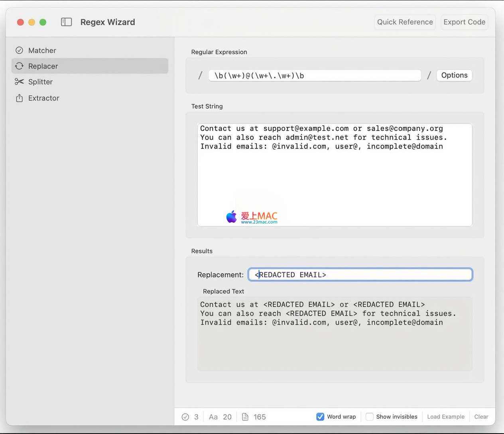Open the Quick Reference guide
The image size is (504, 434).
tap(405, 22)
